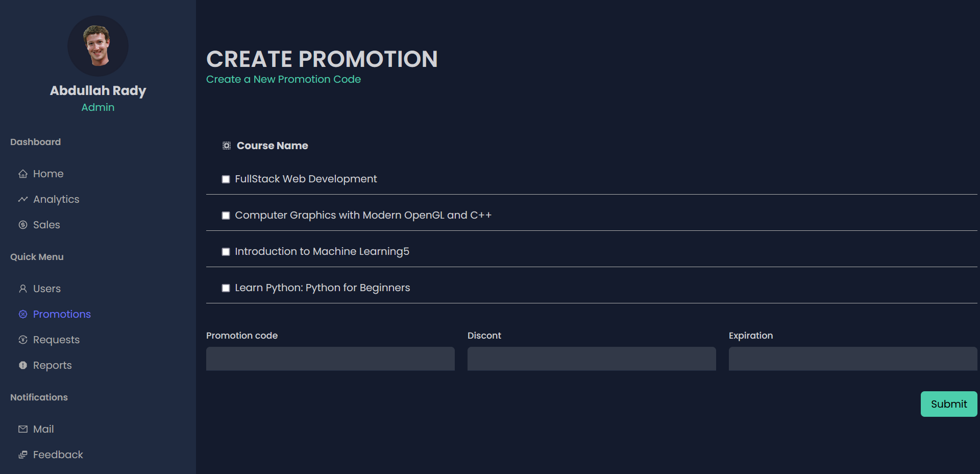Click the select-all icon beside Course Name
The height and width of the screenshot is (474, 980).
227,146
